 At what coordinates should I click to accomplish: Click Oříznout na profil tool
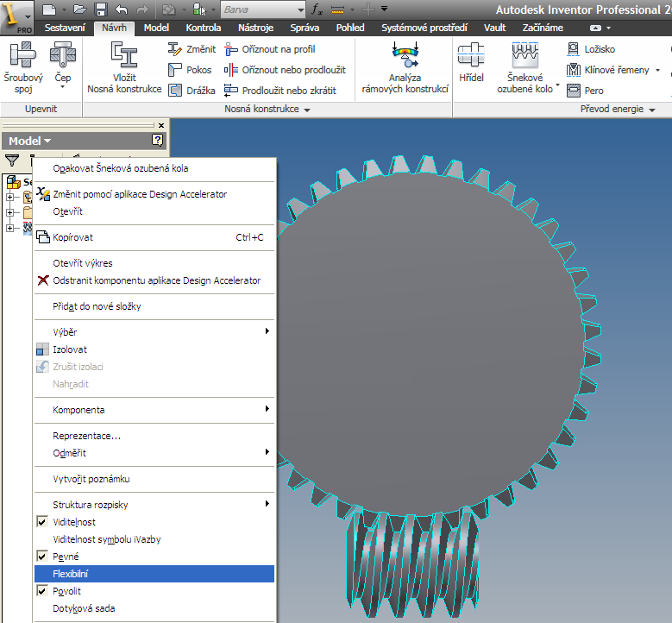click(269, 49)
